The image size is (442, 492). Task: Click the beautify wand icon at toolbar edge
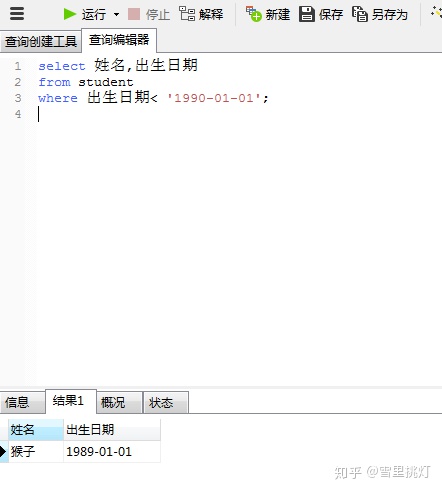(437, 13)
